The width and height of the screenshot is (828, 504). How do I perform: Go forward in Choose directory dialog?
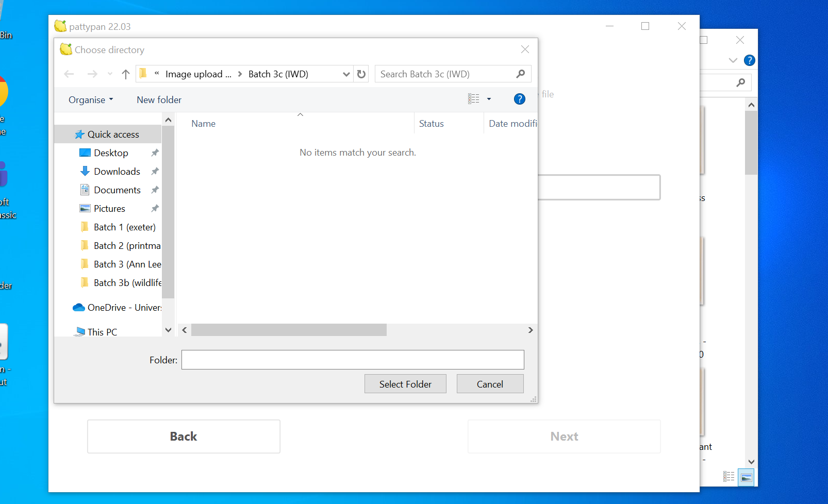pos(92,74)
